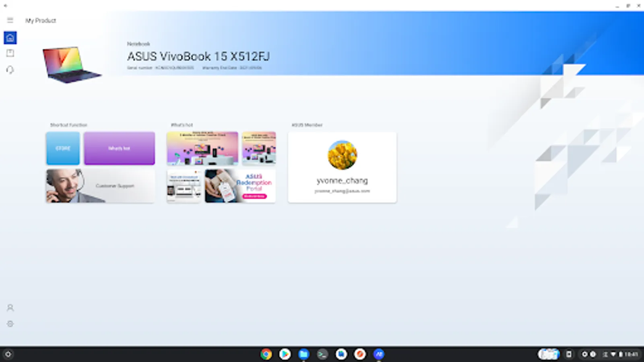Open the Play Store from the taskbar
Viewport: 644px width, 362px height.
[x=285, y=354]
